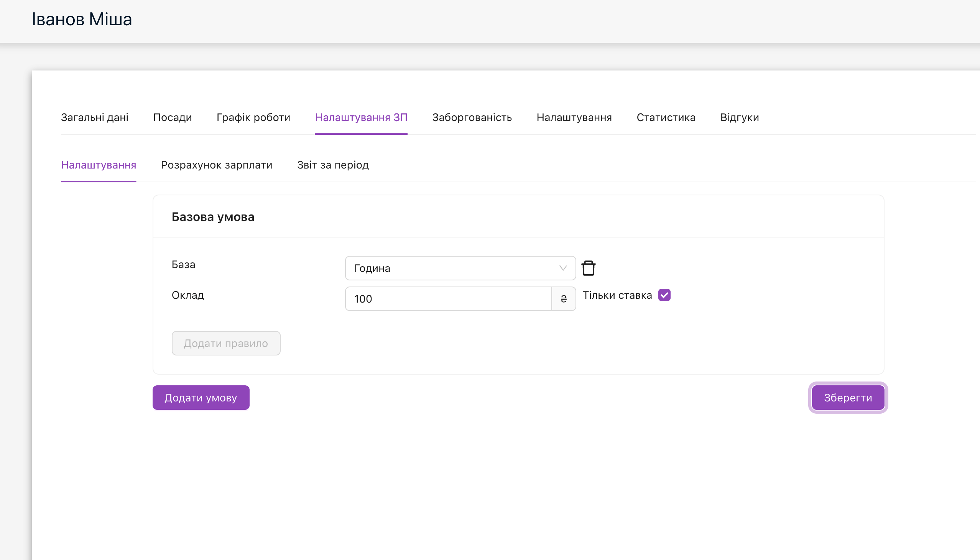This screenshot has width=980, height=560.
Task: Switch to the Загальні дані tab
Action: point(95,117)
